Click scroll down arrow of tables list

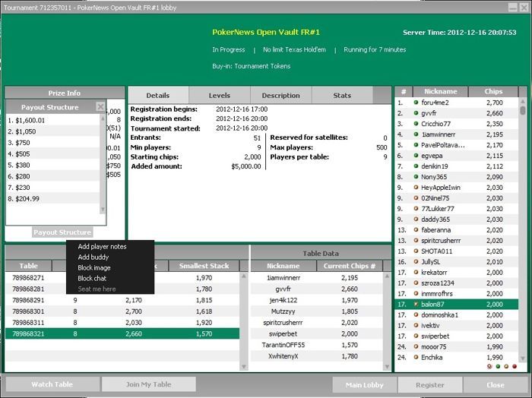point(244,366)
